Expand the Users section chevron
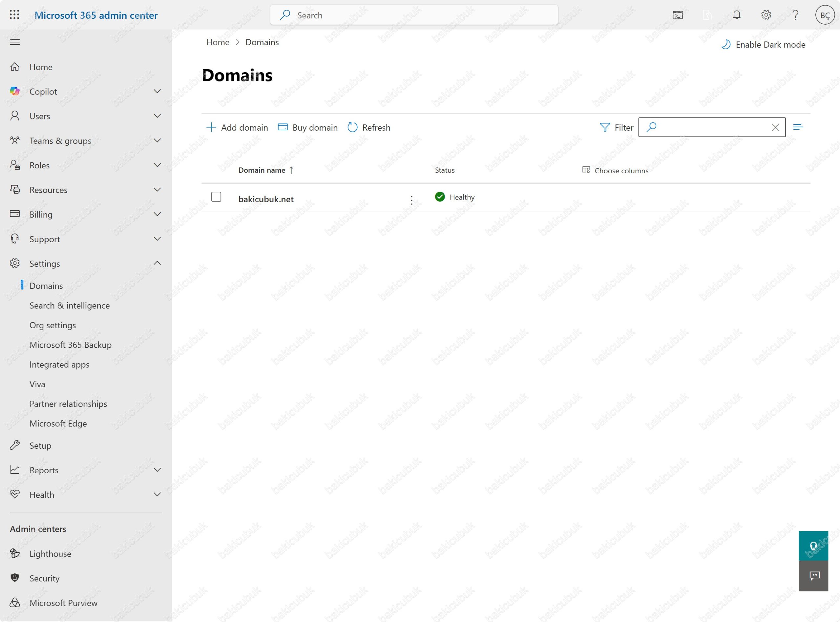The height and width of the screenshot is (622, 840). coord(157,116)
